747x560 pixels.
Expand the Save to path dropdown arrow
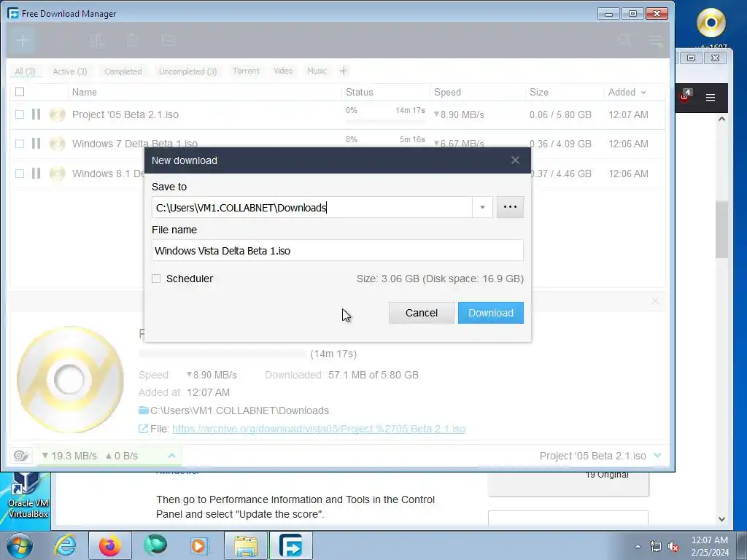482,207
